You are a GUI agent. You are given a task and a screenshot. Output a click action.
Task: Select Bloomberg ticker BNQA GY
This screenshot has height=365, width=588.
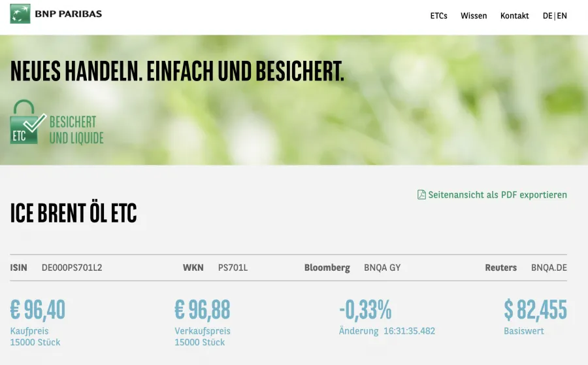tap(382, 268)
